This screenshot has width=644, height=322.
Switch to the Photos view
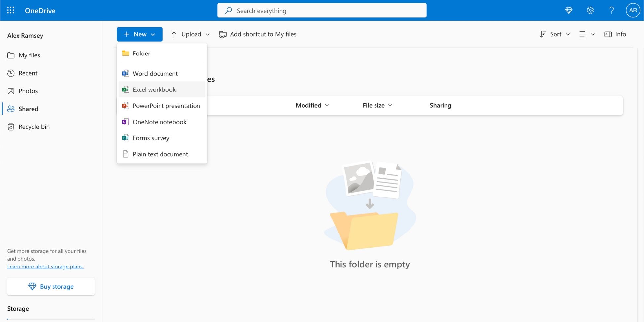[28, 91]
